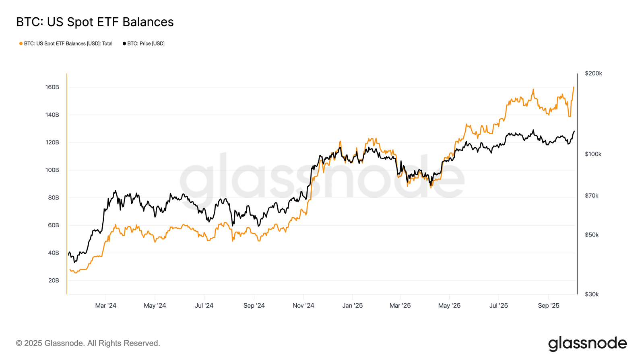Click the black legend dot for BTC Price
This screenshot has width=644, height=362.
(124, 43)
